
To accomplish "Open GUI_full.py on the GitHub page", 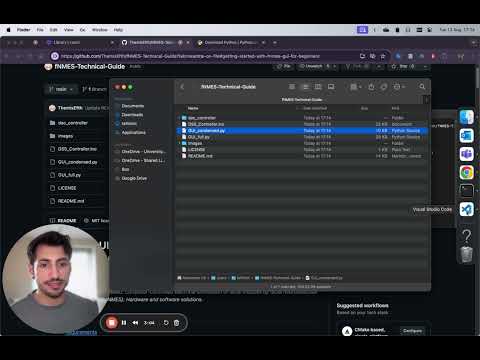I will [x=69, y=175].
